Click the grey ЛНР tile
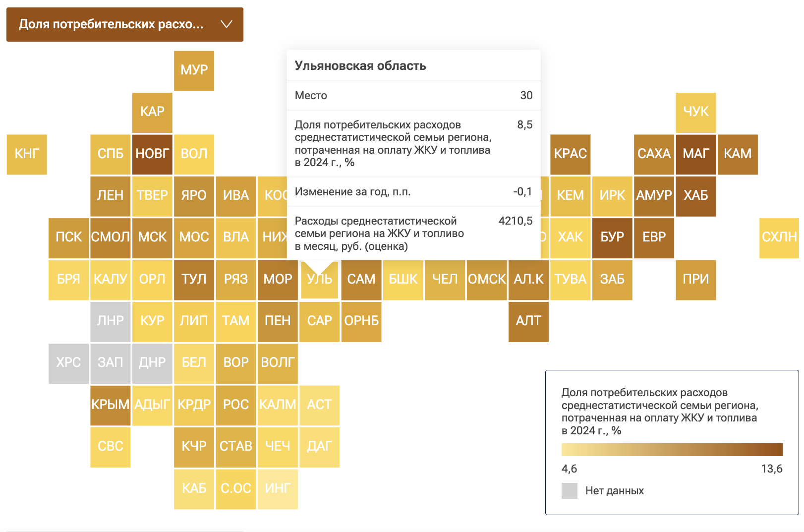This screenshot has width=804, height=532. [x=111, y=321]
